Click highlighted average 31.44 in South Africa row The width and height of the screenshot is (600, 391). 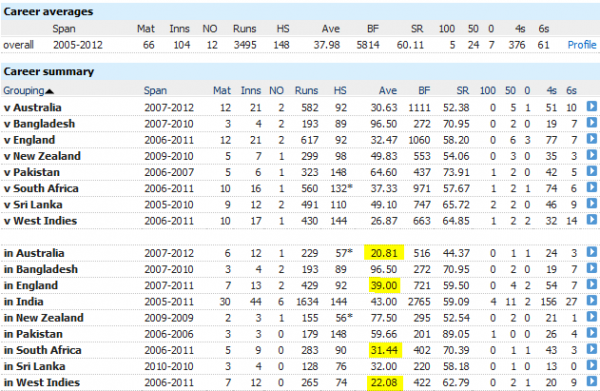coord(384,350)
